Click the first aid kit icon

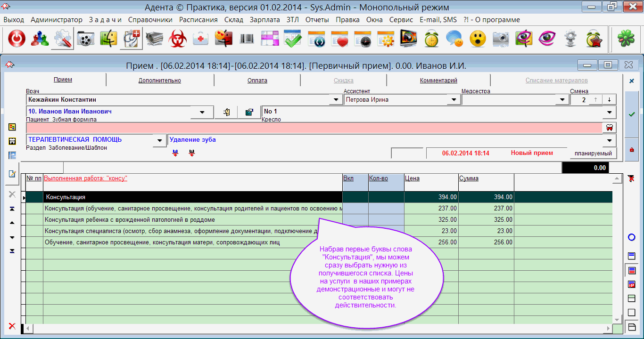pos(201,40)
